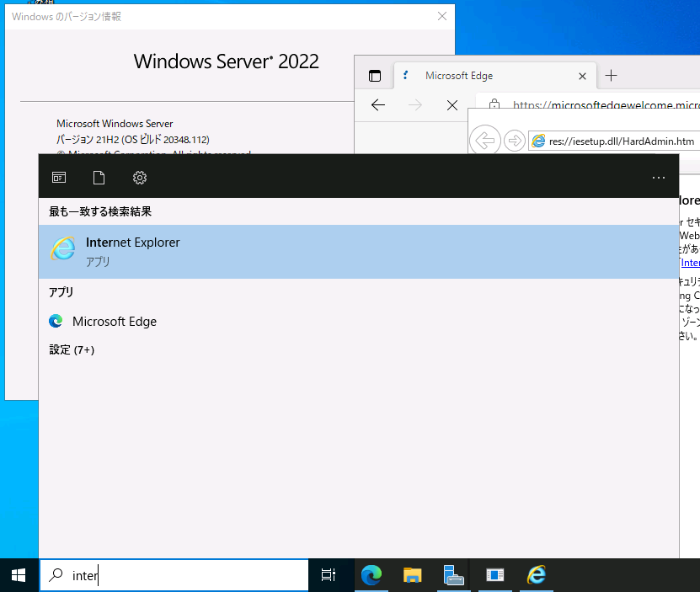Open winver window taskbar icon
Viewport: 700px width, 592px height.
pos(494,575)
